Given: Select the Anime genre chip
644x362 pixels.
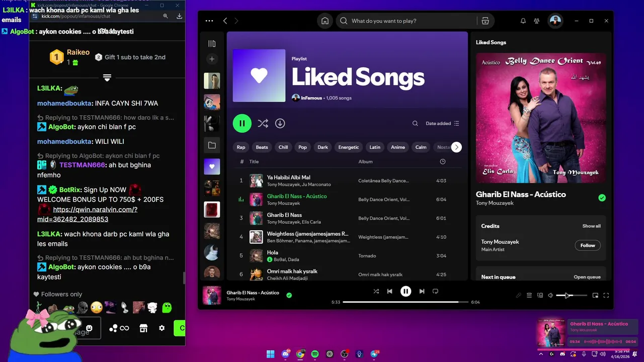Looking at the screenshot, I should (398, 147).
